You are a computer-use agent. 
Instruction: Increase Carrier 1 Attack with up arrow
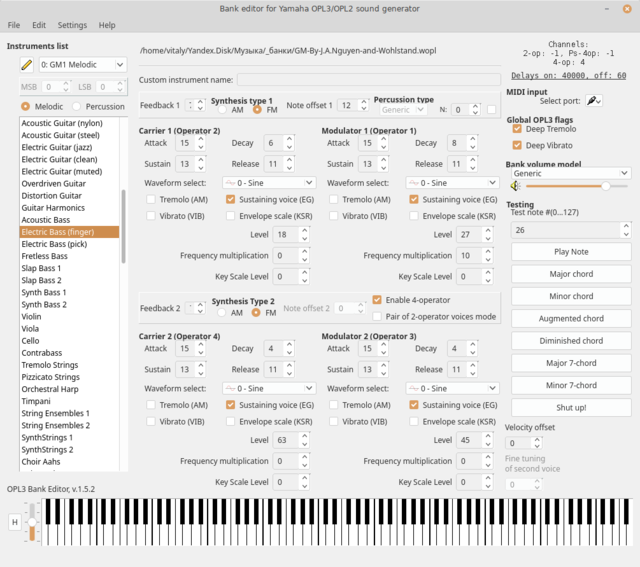201,139
